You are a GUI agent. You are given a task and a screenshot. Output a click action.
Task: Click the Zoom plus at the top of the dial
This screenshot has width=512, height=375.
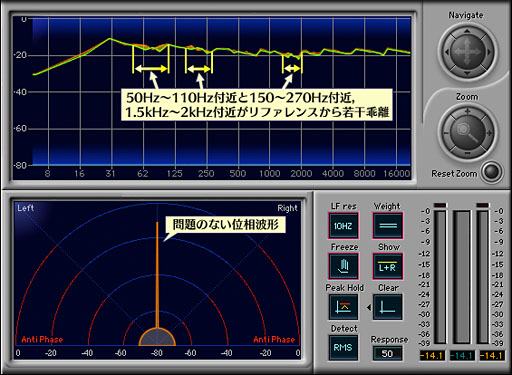click(467, 112)
